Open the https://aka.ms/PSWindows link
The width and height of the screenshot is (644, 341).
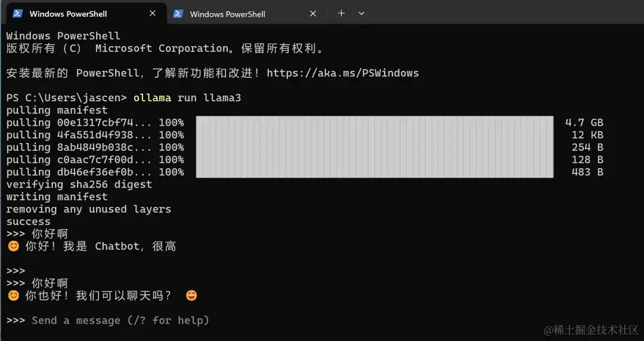point(343,73)
